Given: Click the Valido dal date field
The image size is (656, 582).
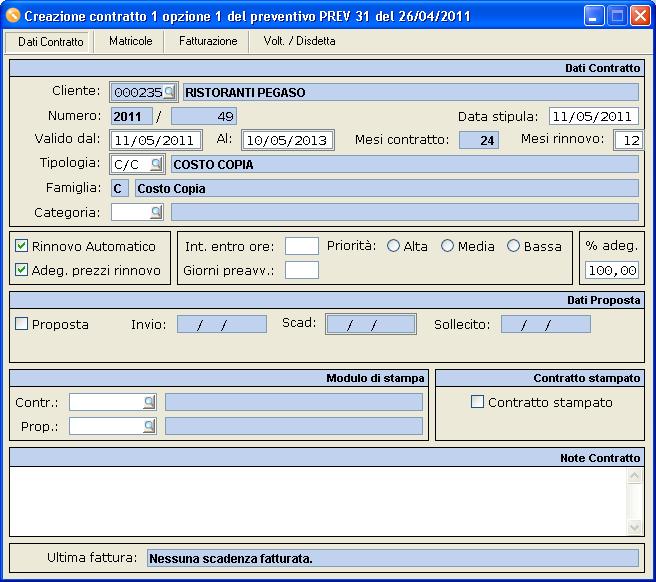Looking at the screenshot, I should (x=156, y=140).
